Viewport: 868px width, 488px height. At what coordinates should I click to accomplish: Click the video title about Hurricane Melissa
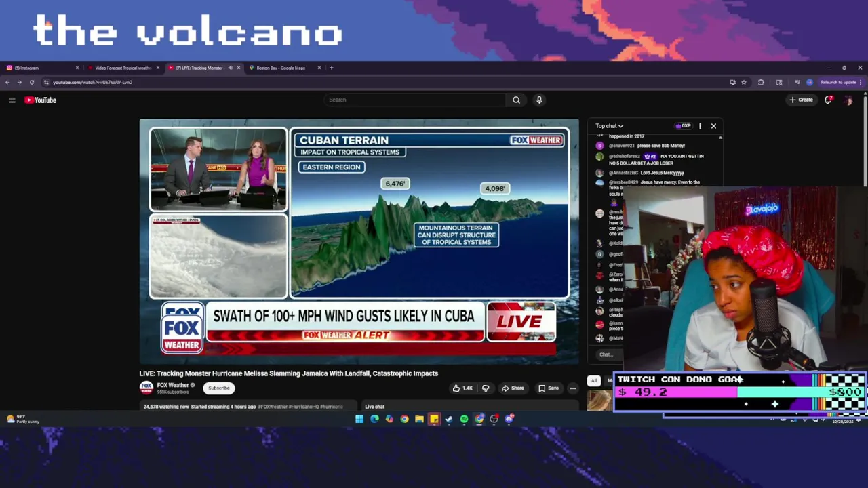[x=289, y=373]
